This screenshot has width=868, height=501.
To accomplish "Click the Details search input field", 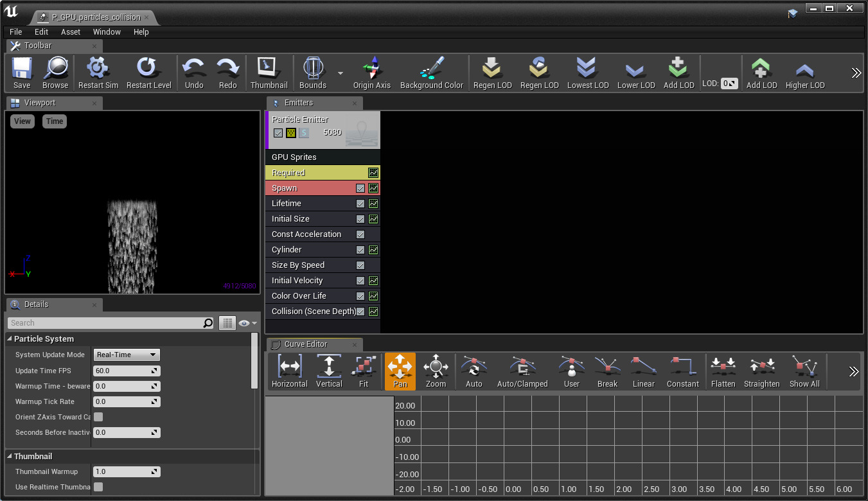I will pos(106,323).
